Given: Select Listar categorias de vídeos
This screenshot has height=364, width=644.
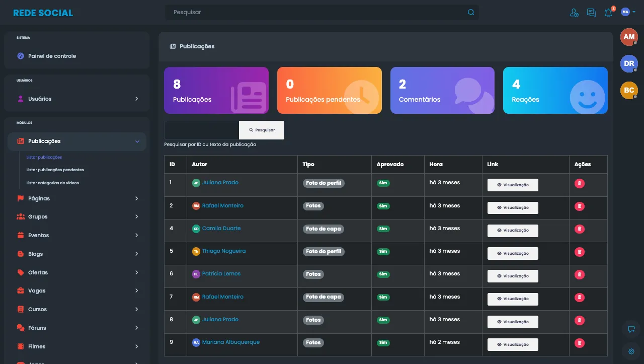Looking at the screenshot, I should click(53, 183).
